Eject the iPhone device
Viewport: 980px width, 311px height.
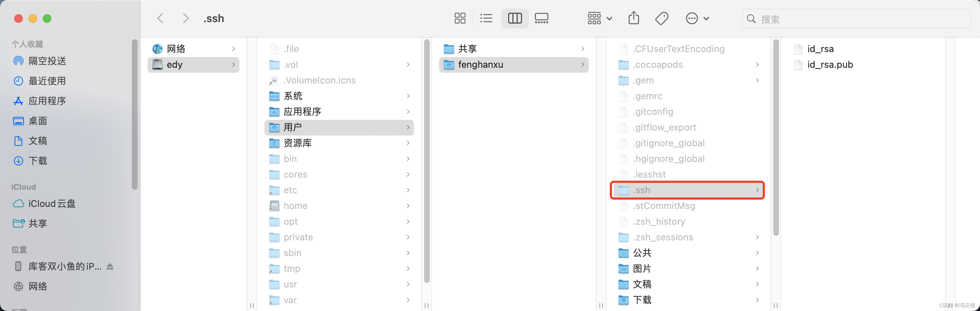(x=110, y=266)
